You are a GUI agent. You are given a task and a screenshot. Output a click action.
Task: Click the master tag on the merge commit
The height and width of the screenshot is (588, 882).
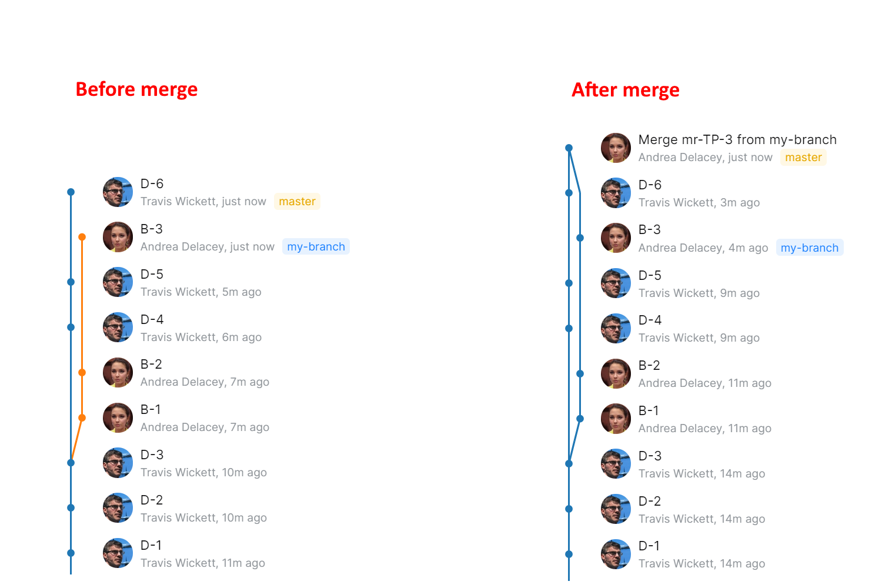[x=803, y=157]
